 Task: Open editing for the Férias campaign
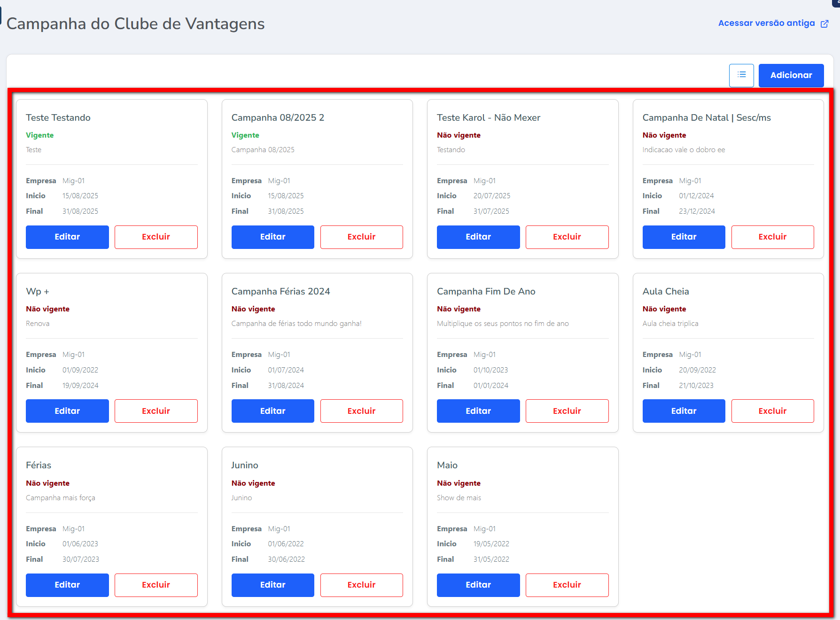(67, 585)
